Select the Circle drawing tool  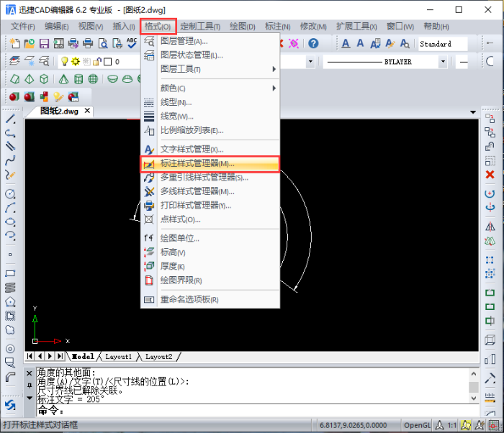point(10,193)
